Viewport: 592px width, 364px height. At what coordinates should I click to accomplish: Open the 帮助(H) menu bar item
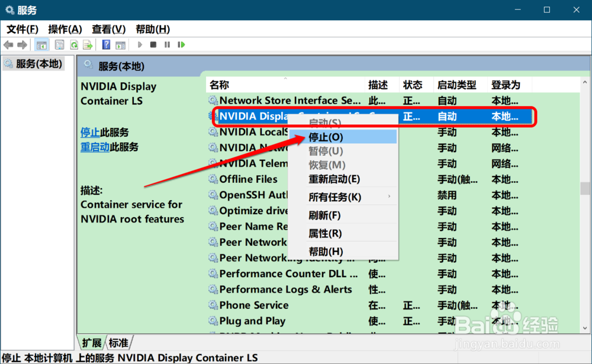click(153, 29)
